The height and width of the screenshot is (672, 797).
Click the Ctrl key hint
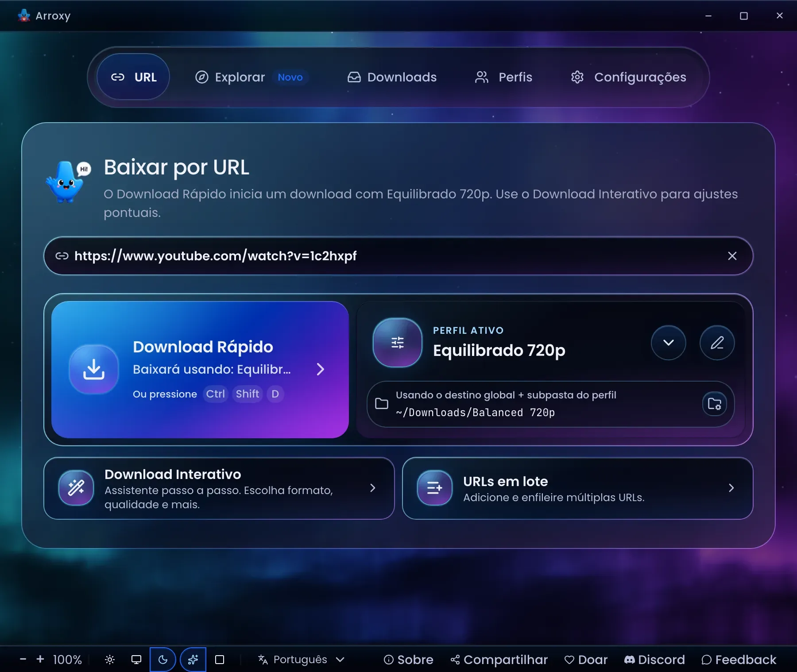(x=216, y=394)
